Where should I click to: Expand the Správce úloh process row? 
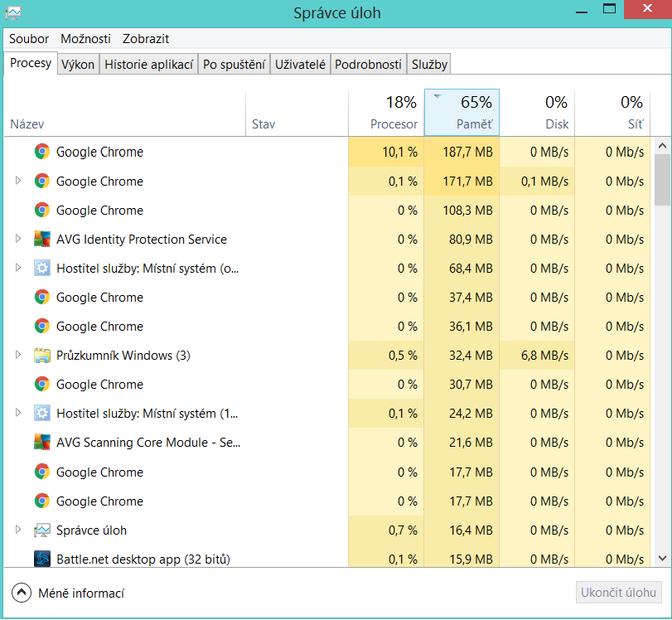click(x=18, y=530)
